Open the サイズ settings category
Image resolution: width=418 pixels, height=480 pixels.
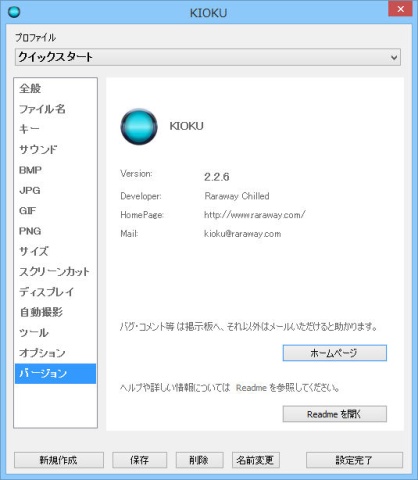pyautogui.click(x=55, y=251)
